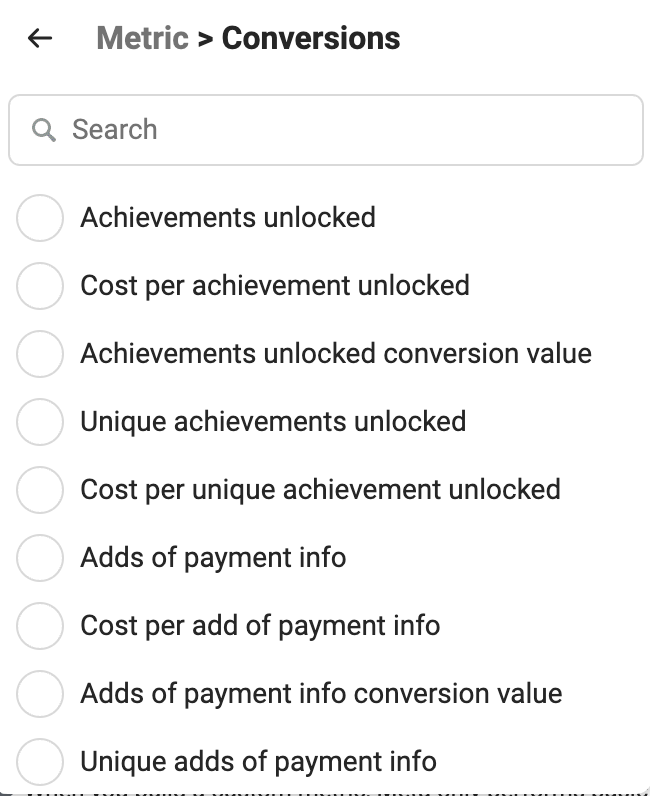Open the Metric breadcrumb link
Image resolution: width=650 pixels, height=796 pixels.
[x=143, y=38]
